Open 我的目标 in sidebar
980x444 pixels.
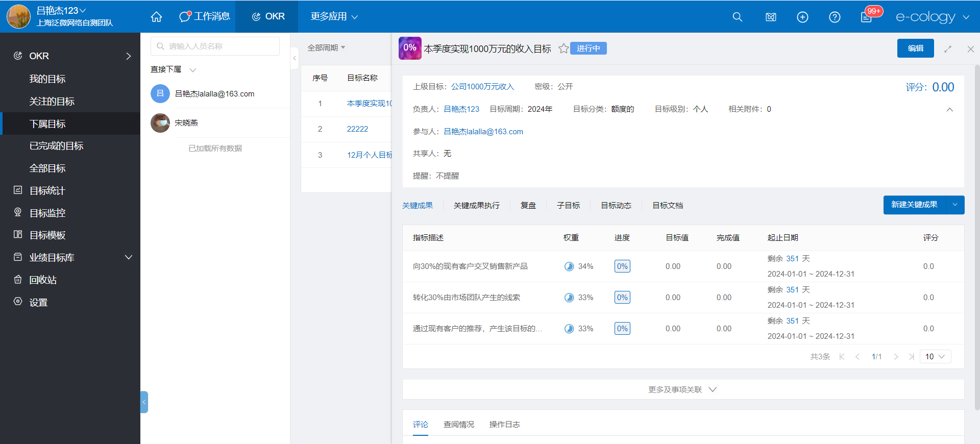pos(47,79)
